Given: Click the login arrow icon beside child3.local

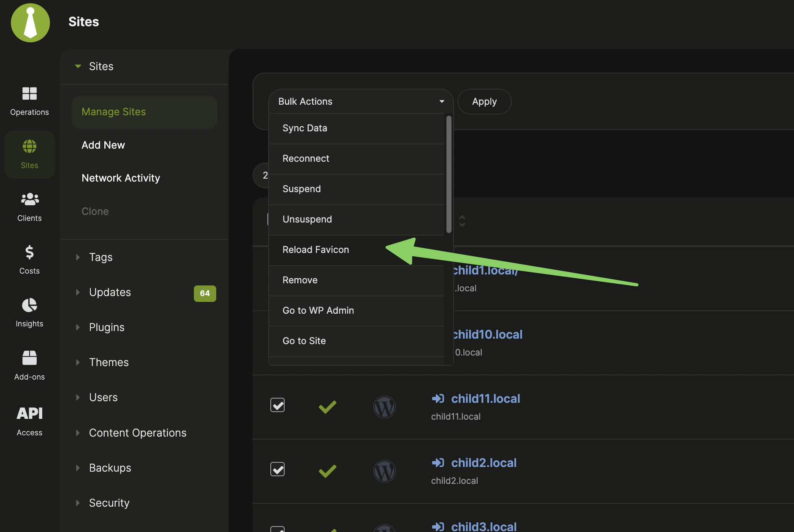Looking at the screenshot, I should point(438,527).
